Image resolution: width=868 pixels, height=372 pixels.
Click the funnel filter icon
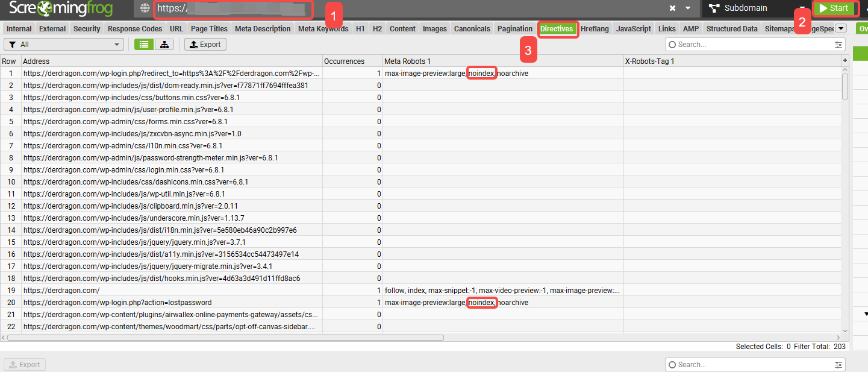(12, 45)
